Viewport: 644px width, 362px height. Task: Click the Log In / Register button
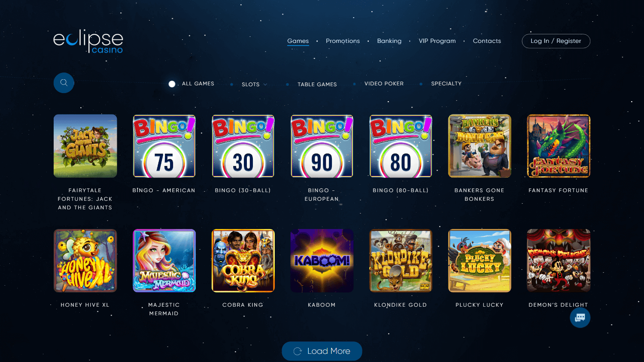556,41
